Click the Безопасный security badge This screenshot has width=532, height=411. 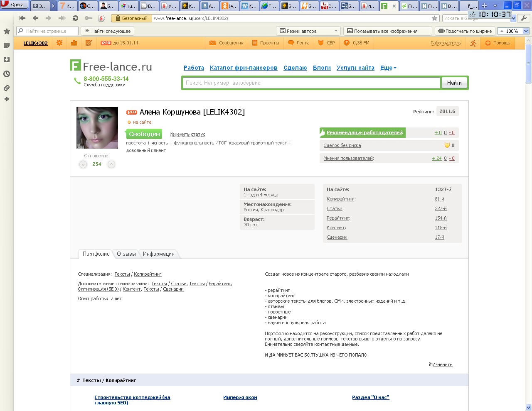pyautogui.click(x=131, y=18)
